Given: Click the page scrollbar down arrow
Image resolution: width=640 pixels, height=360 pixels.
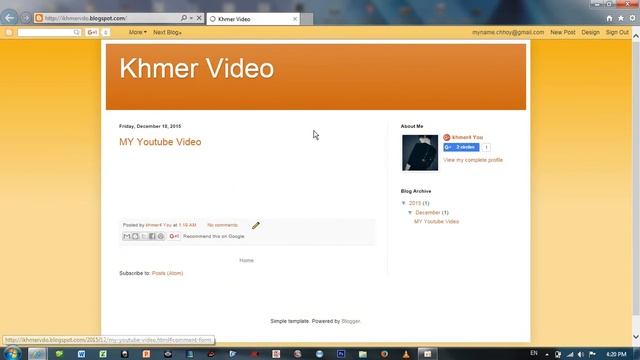Looking at the screenshot, I should pyautogui.click(x=636, y=337).
